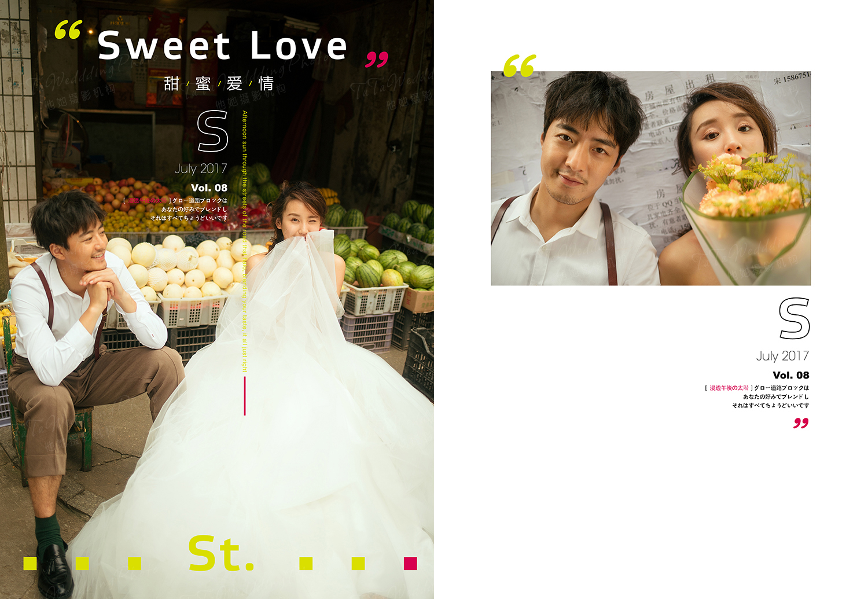The width and height of the screenshot is (868, 599).
Task: Select the outlined white "S" on the fruit-stall photo
Action: coord(212,131)
